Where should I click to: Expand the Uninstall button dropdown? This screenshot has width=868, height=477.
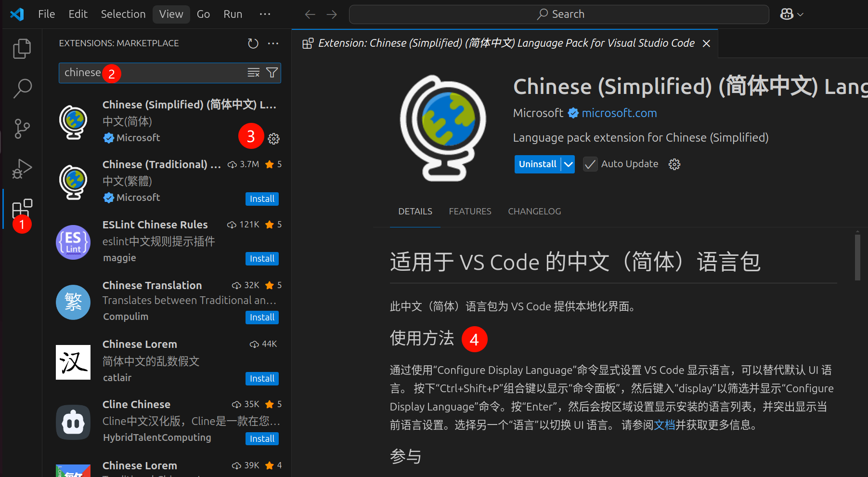[x=567, y=164]
